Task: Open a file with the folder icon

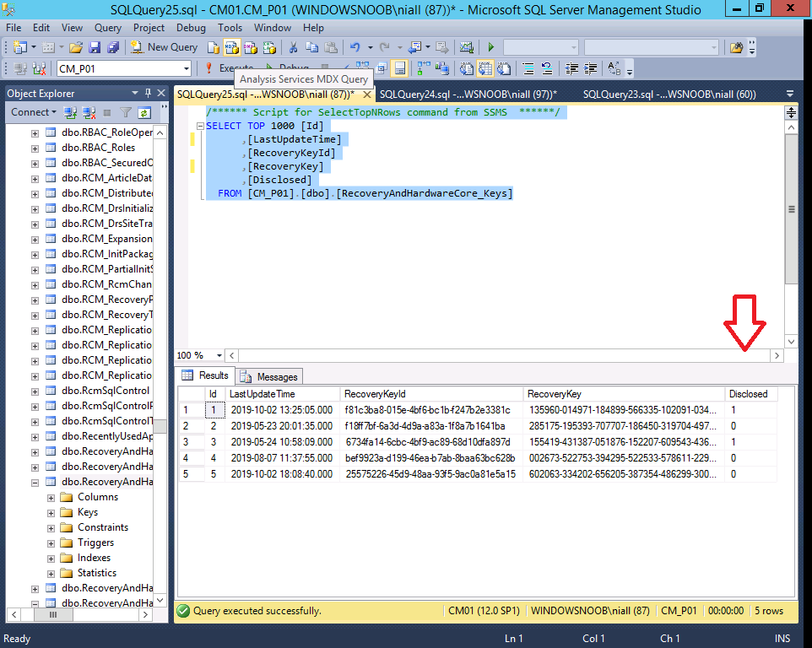Action: click(76, 47)
